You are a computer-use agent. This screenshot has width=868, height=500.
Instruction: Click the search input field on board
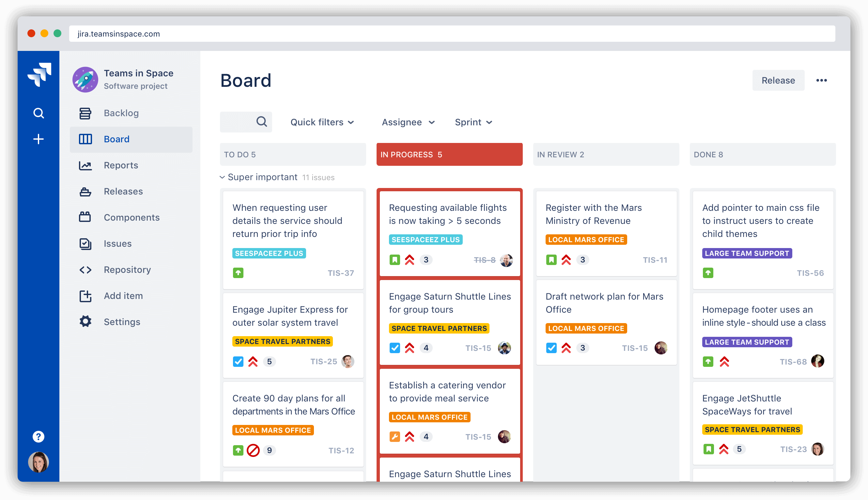246,122
